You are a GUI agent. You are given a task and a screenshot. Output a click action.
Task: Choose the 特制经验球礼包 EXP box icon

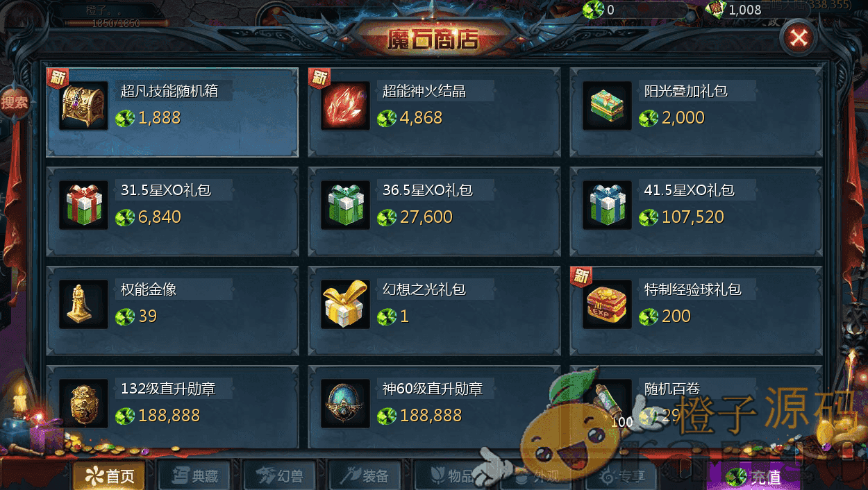click(607, 304)
